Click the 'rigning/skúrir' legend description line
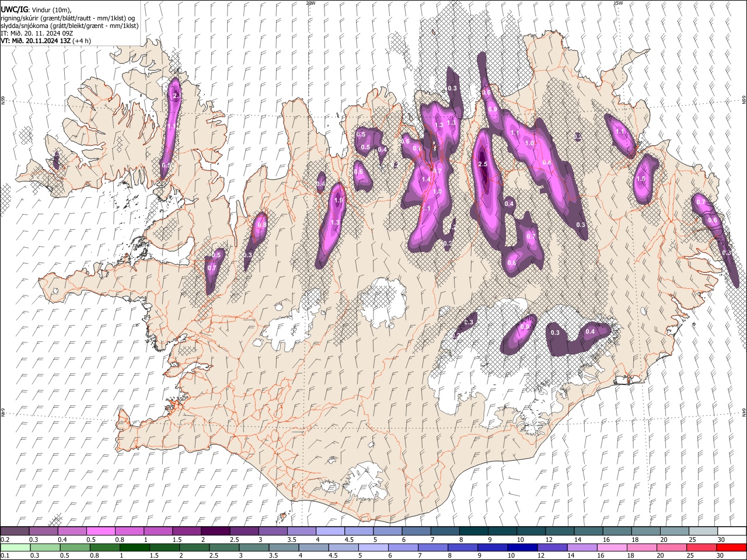 [x=67, y=17]
